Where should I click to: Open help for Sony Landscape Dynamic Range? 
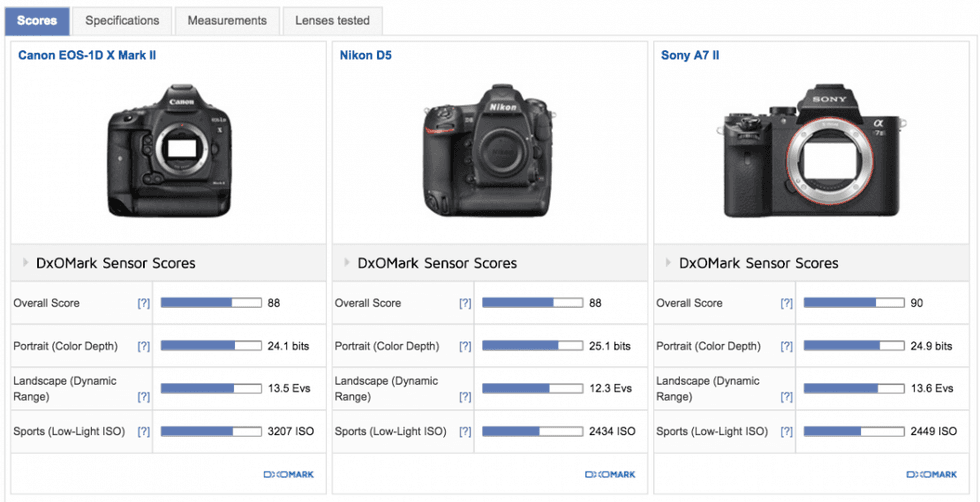coord(787,396)
